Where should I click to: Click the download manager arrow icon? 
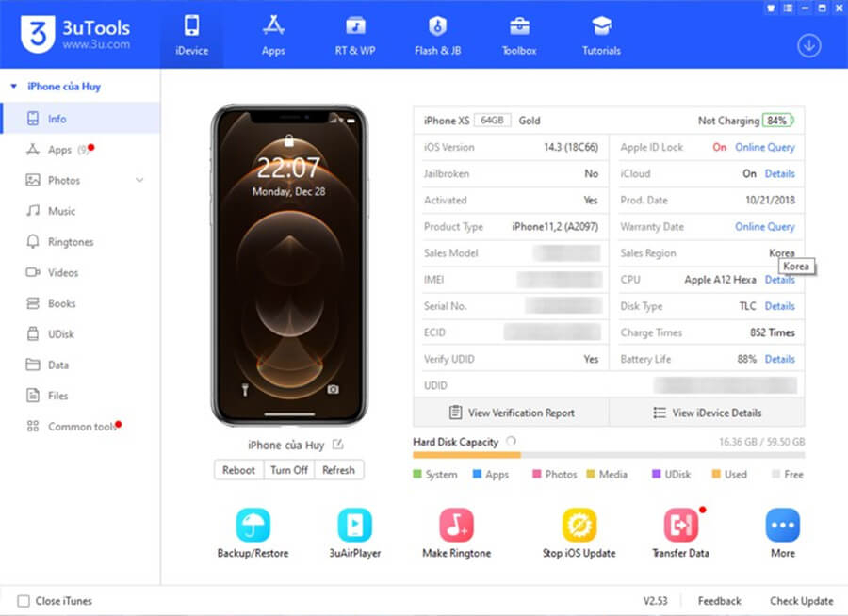coord(808,46)
